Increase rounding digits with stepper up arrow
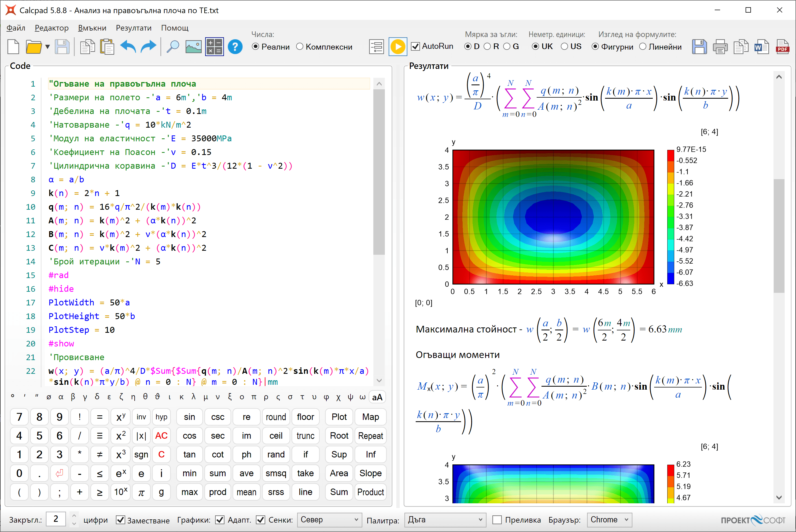 tap(74, 516)
